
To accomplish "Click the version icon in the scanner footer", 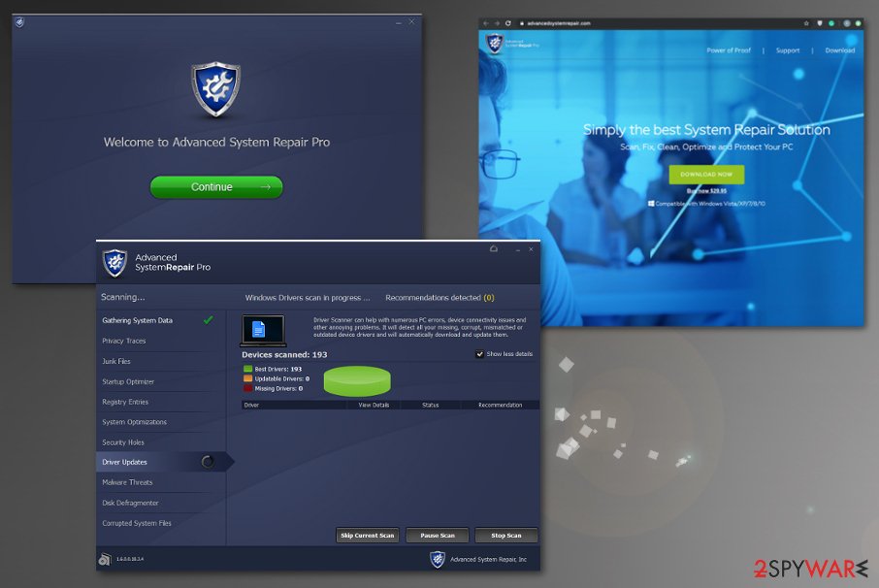I will tap(105, 559).
